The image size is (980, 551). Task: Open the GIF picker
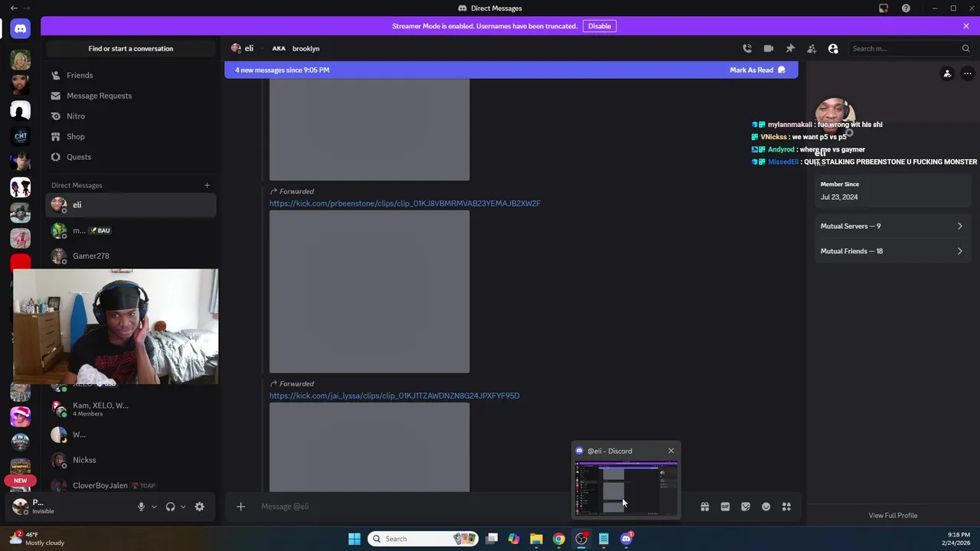pos(725,507)
